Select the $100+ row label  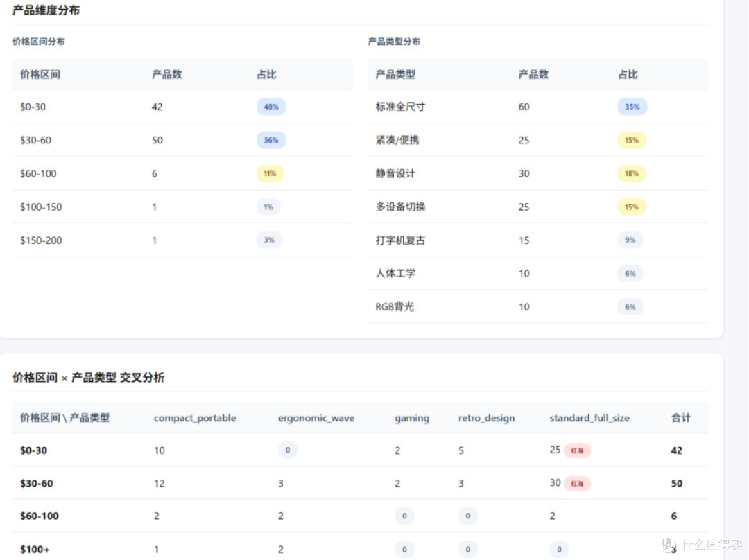coord(35,550)
